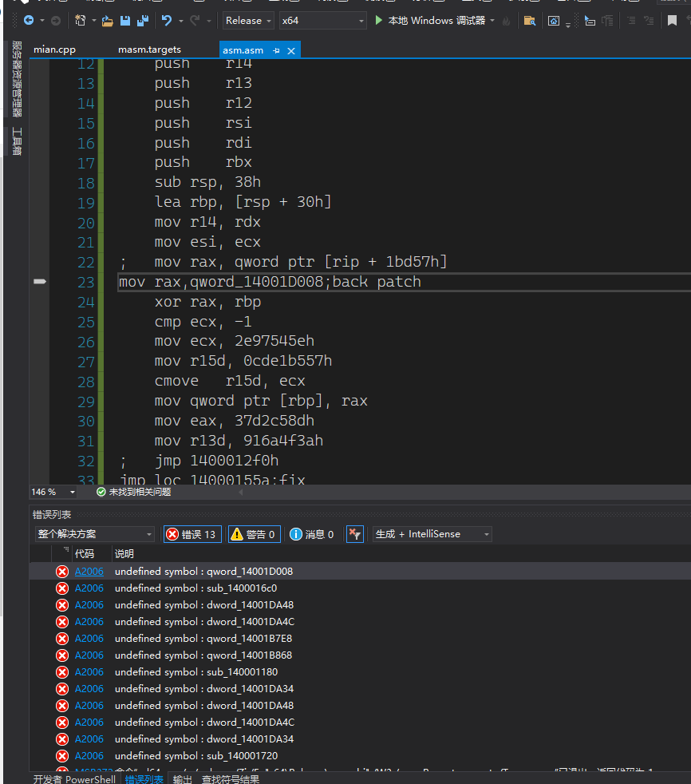691x784 pixels.
Task: Click the comment out lines icon
Action: pos(631,21)
